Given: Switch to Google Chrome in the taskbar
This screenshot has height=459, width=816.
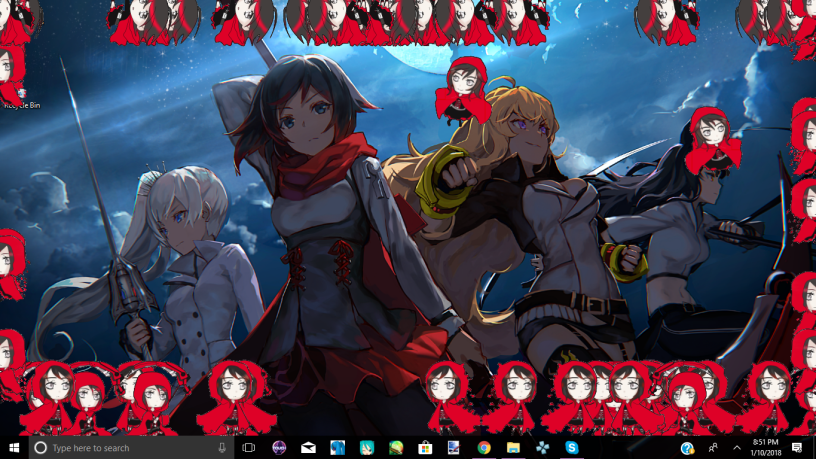Looking at the screenshot, I should 484,448.
